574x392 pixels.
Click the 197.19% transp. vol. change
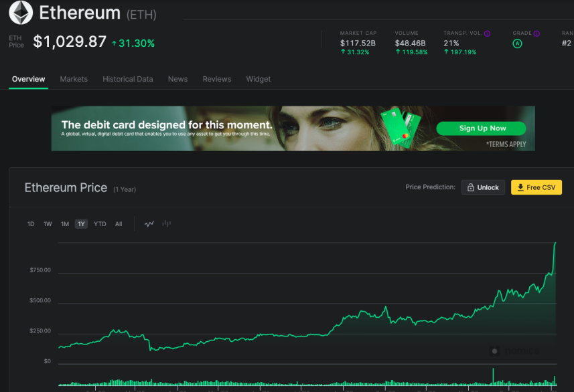pyautogui.click(x=460, y=52)
